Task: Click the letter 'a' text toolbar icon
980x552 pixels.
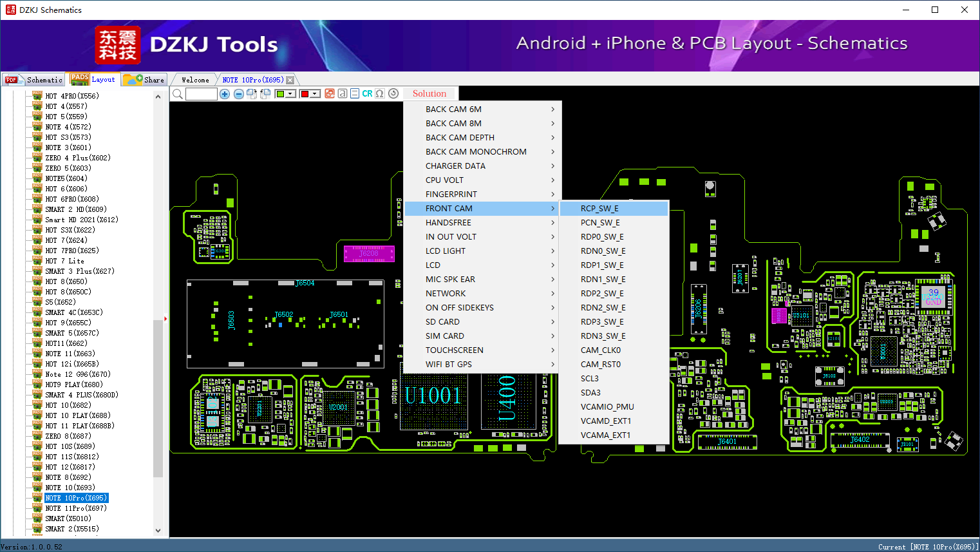Action: [x=343, y=93]
